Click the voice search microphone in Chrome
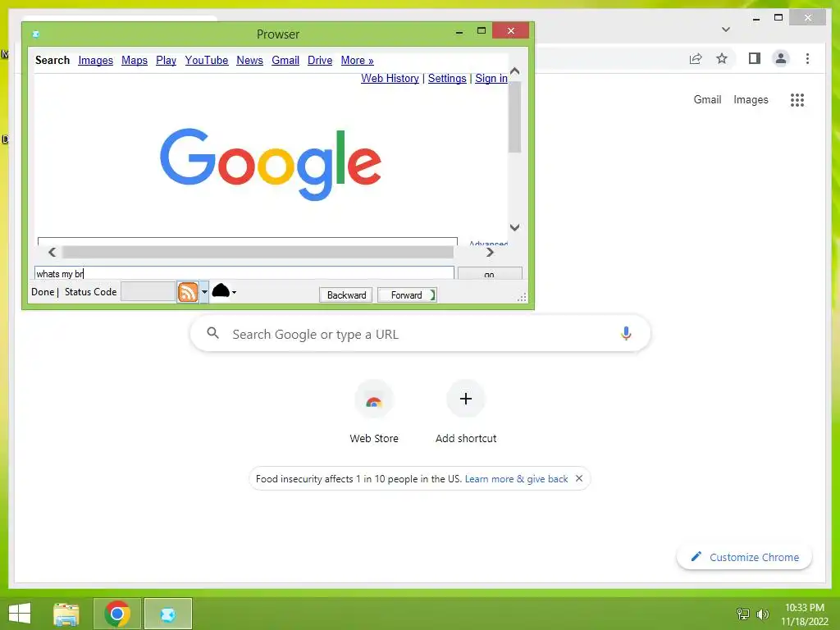This screenshot has width=840, height=630. [x=626, y=333]
